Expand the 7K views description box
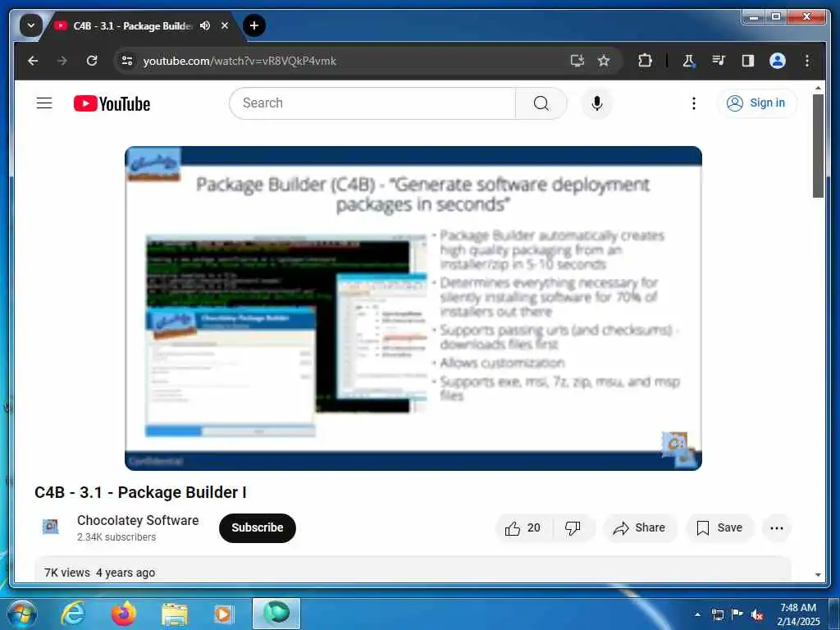This screenshot has height=630, width=840. tap(413, 569)
